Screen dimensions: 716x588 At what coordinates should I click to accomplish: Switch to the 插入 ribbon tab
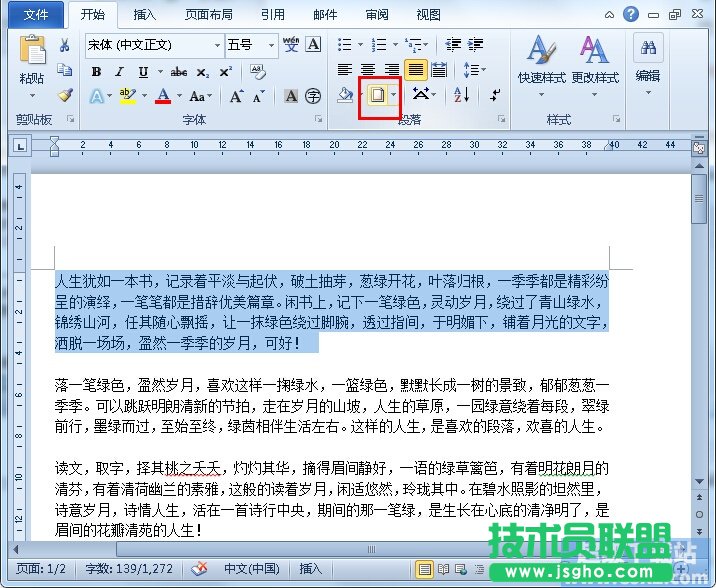[x=144, y=15]
